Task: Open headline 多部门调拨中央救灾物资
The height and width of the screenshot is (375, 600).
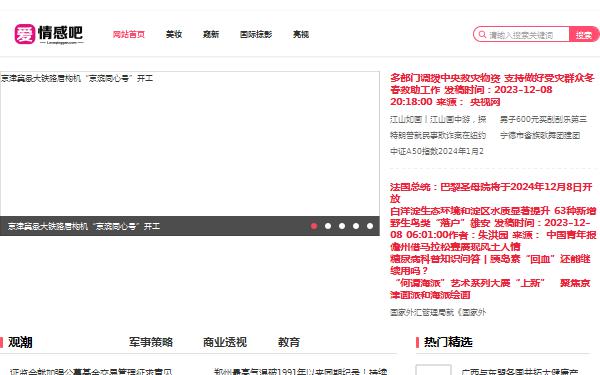Action: point(492,90)
